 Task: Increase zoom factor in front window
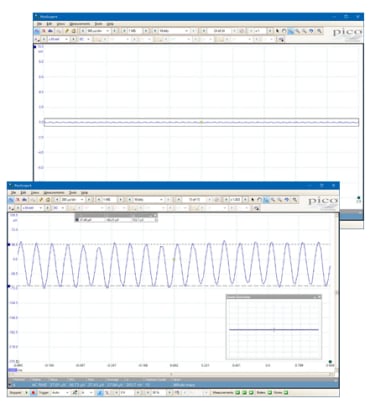point(245,200)
